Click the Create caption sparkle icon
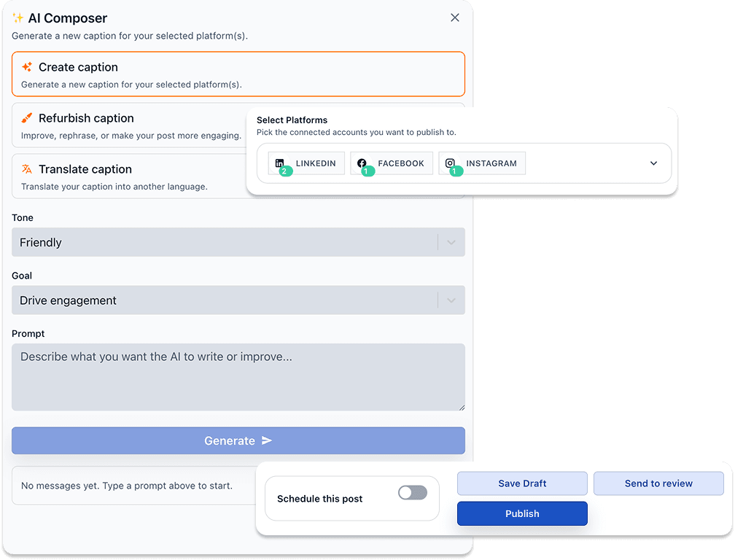This screenshot has height=560, width=735. 27,67
